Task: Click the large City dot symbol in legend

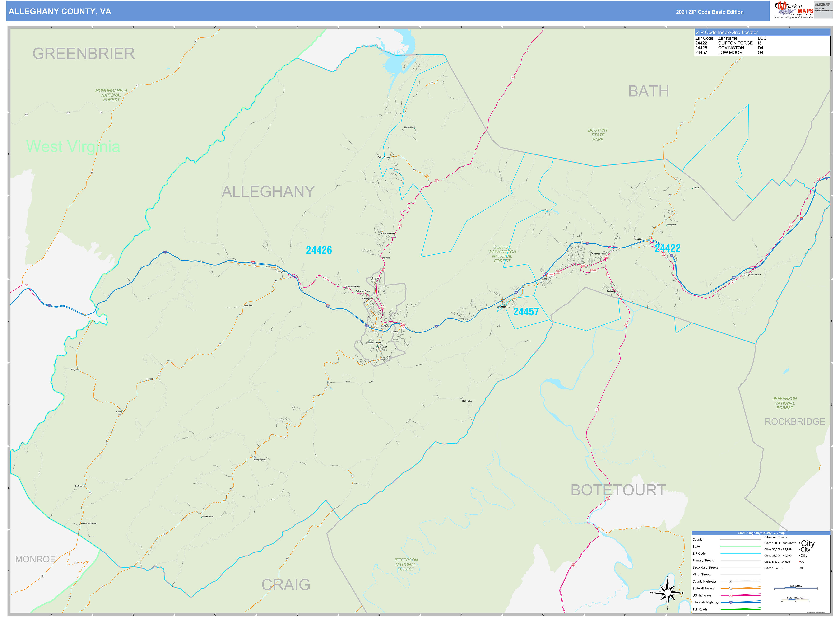Action: coord(799,543)
